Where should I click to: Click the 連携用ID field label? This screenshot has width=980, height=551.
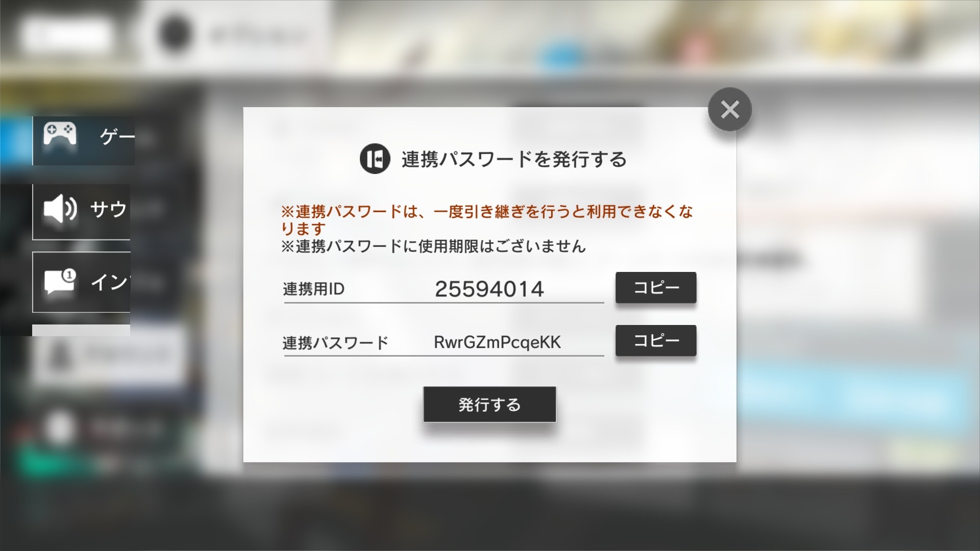314,289
